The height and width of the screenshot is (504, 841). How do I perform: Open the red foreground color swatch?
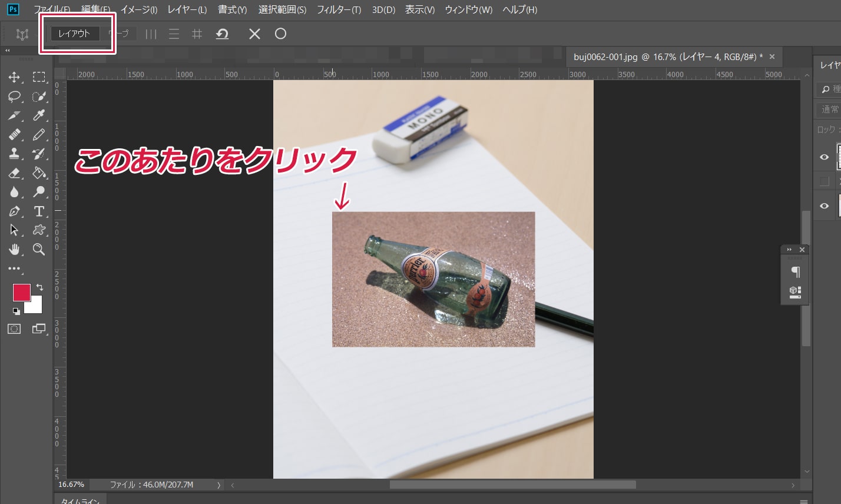(22, 292)
